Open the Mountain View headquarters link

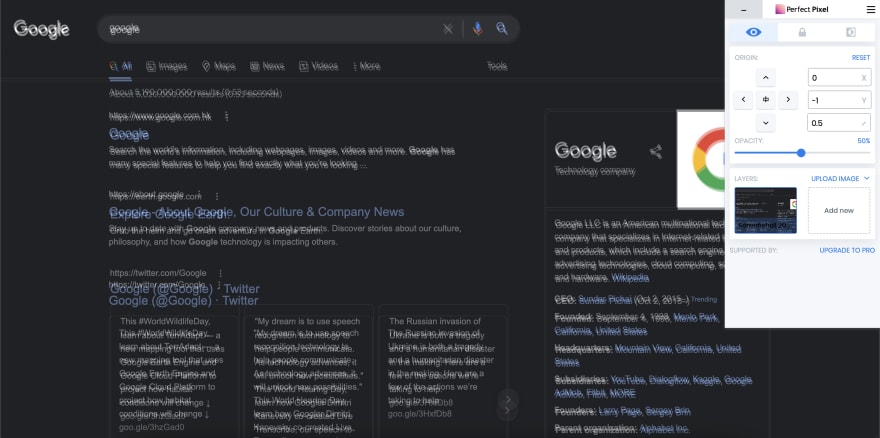click(643, 349)
